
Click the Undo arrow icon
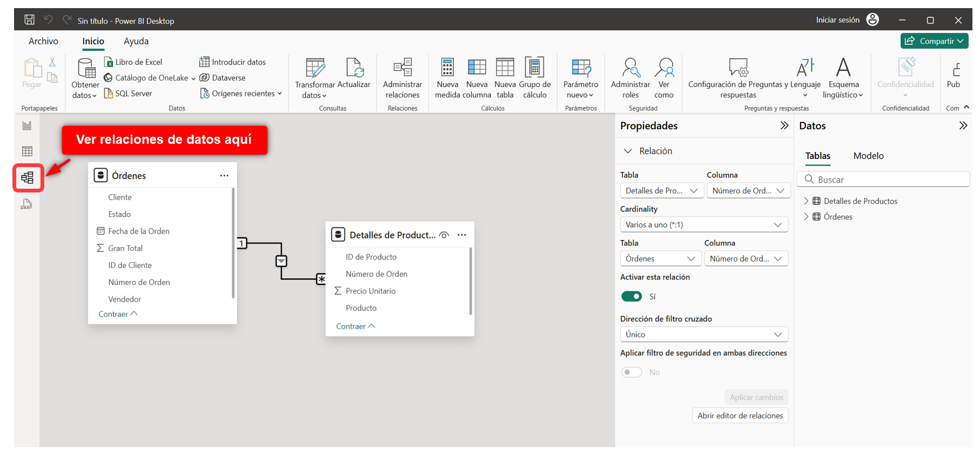[49, 20]
